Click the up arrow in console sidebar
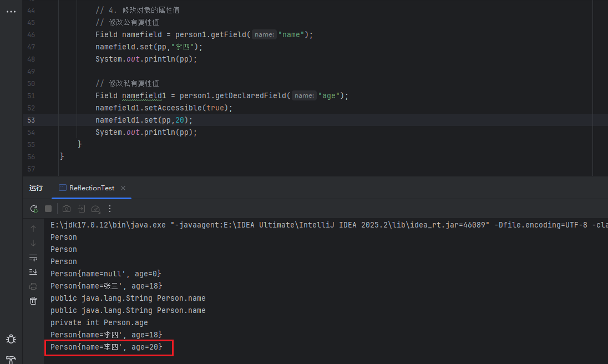Screen dimensions: 608x364 33,229
